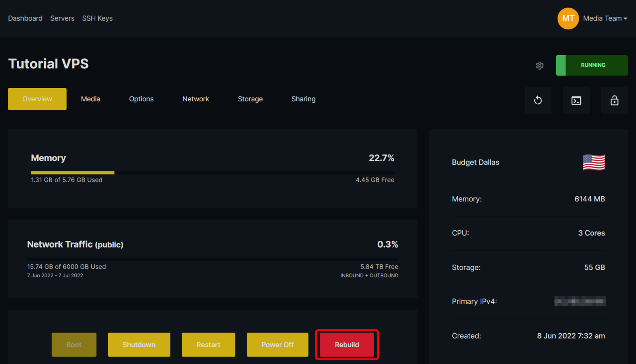Open Servers in top navigation

click(62, 18)
